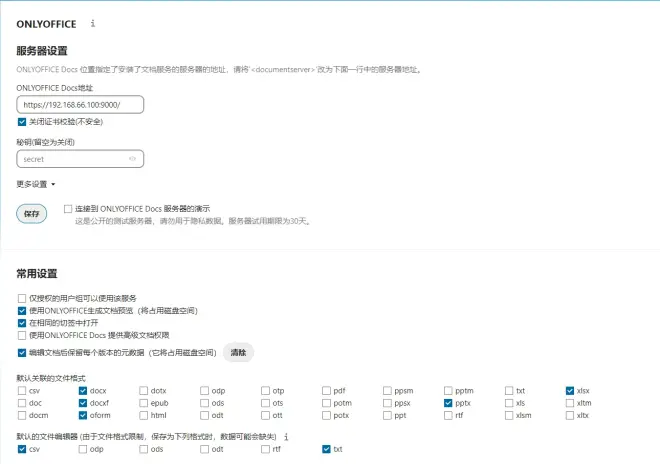Enable connect to ONLYOFFICE Docs demo server

68,209
